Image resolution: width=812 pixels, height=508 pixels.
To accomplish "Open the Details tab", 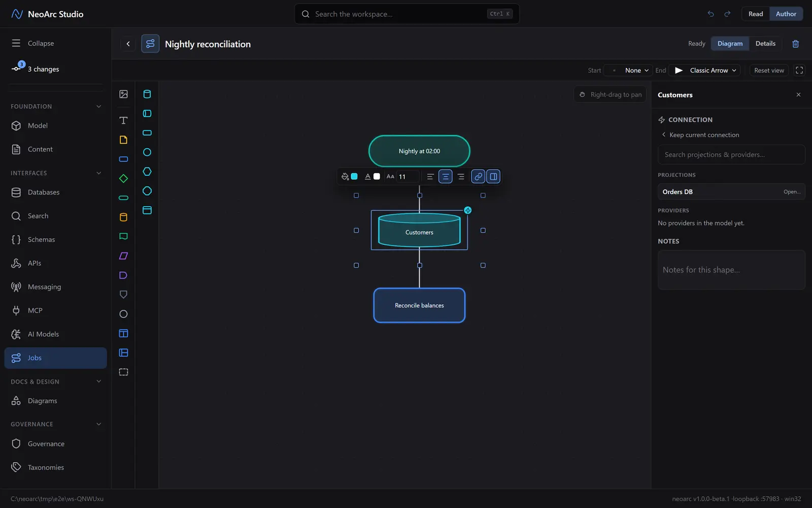I will tap(765, 44).
